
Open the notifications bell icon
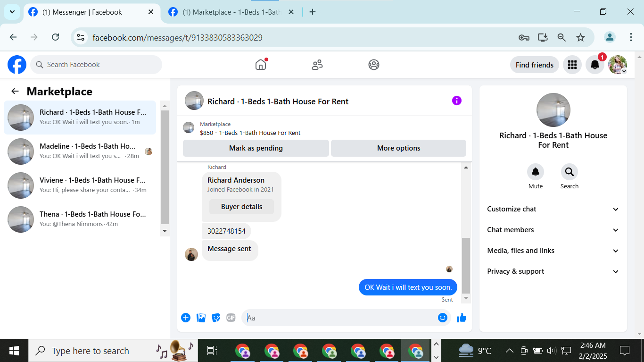coord(595,65)
